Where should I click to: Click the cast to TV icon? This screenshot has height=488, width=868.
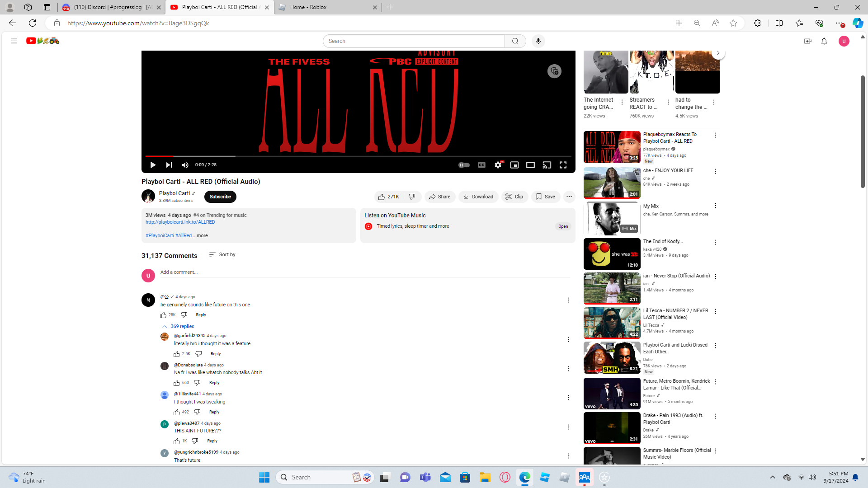pyautogui.click(x=547, y=165)
